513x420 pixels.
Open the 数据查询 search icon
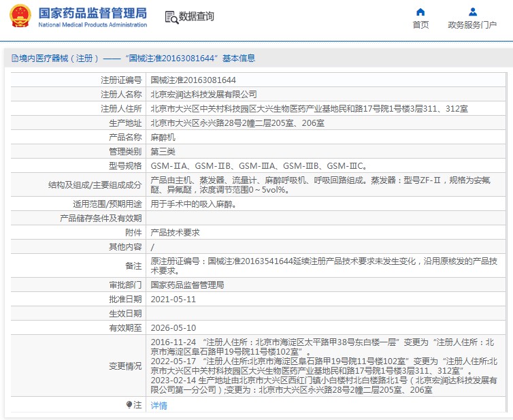coord(171,17)
